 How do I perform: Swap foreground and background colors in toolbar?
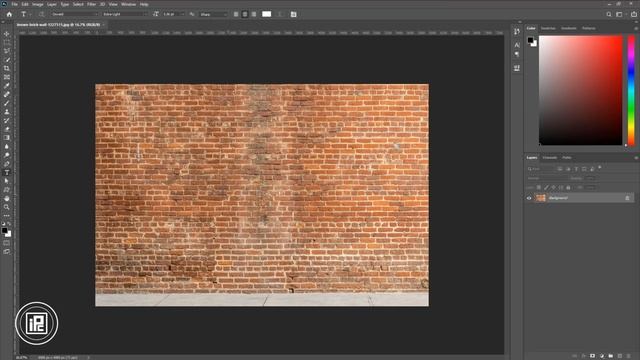[x=9, y=224]
